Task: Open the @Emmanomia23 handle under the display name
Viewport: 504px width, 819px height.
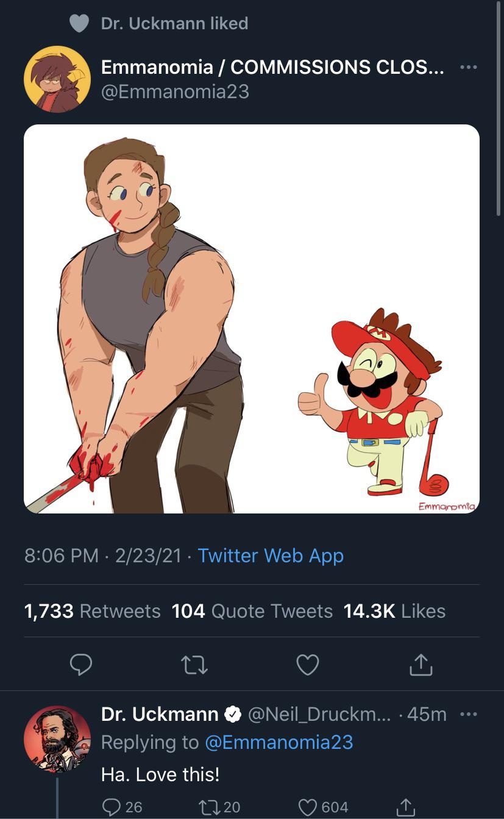Action: click(175, 91)
